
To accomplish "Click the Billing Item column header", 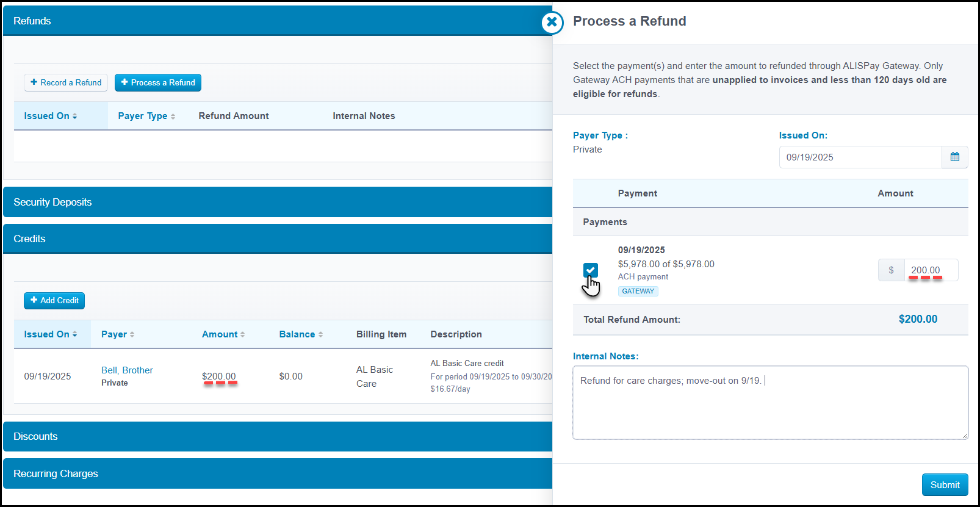I will coord(381,334).
